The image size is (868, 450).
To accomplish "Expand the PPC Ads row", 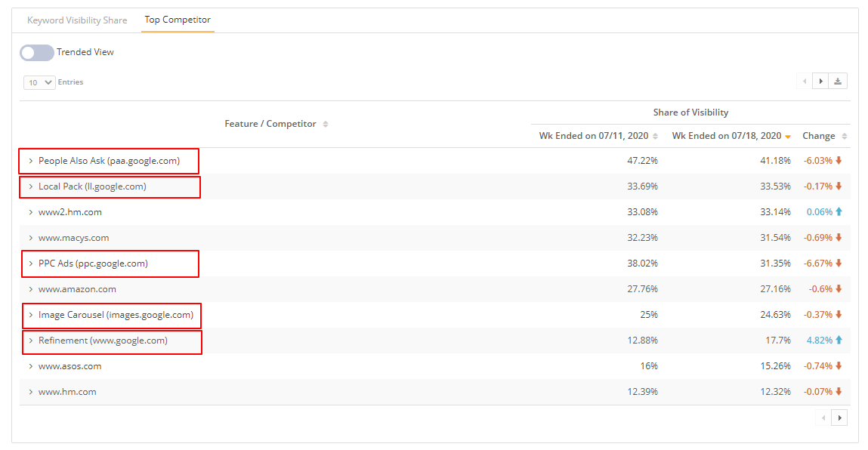I will [30, 264].
